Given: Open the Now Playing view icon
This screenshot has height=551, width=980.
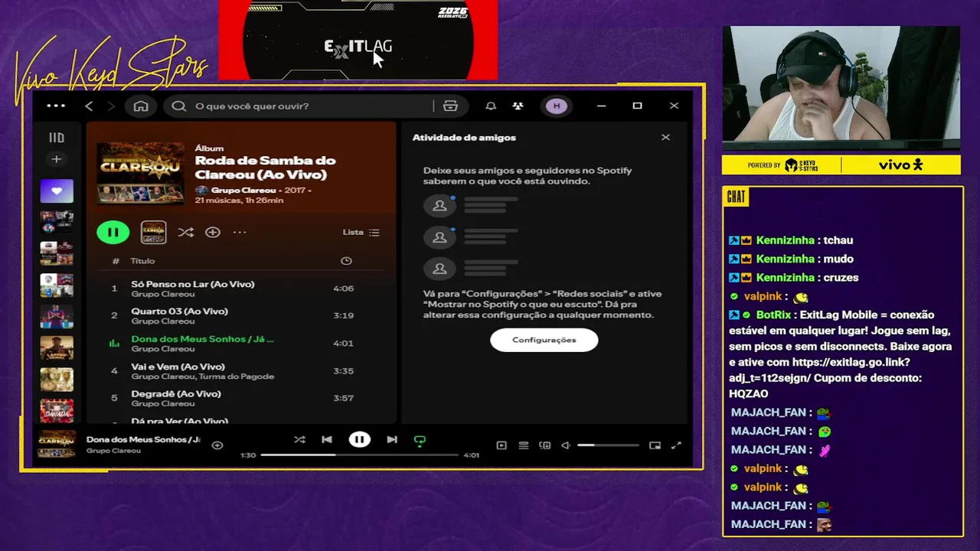Looking at the screenshot, I should coord(501,445).
